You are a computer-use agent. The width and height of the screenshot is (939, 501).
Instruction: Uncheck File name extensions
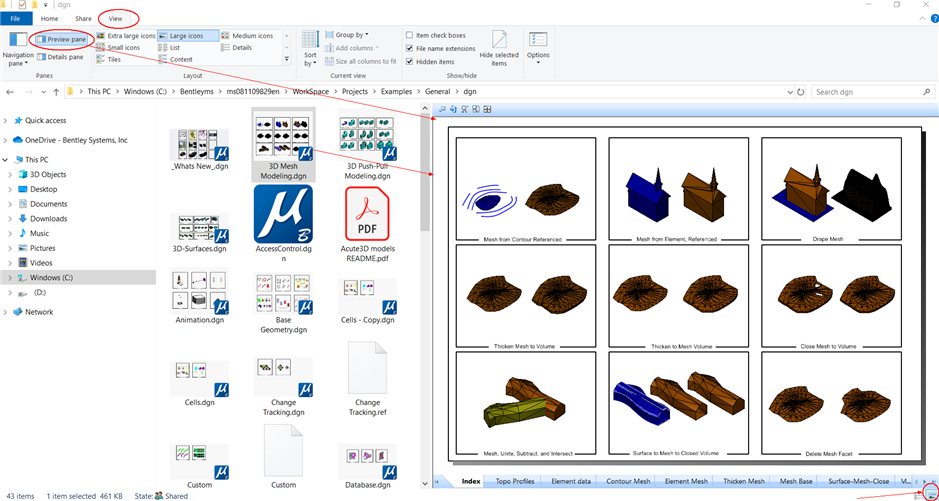(x=410, y=48)
